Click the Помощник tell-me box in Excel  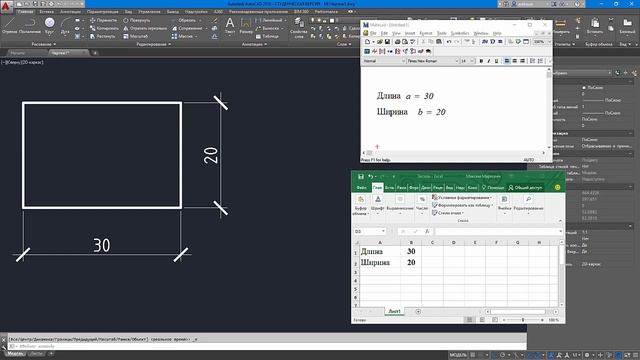[493, 187]
